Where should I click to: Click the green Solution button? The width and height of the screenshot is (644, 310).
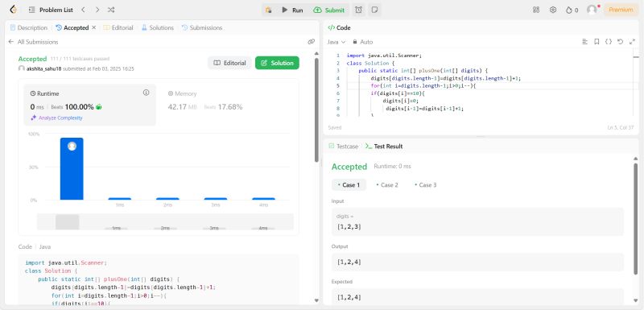[x=277, y=63]
